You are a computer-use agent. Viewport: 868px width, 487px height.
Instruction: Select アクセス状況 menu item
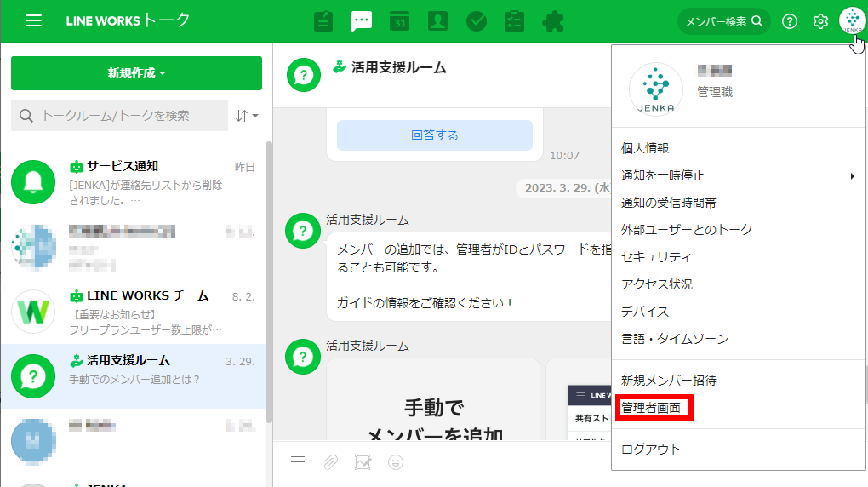coord(657,284)
